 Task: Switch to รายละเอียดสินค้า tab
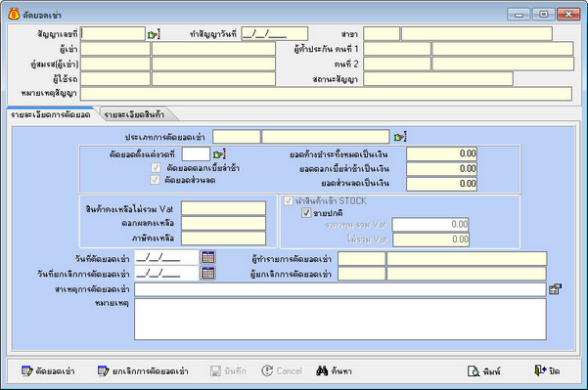[x=134, y=114]
